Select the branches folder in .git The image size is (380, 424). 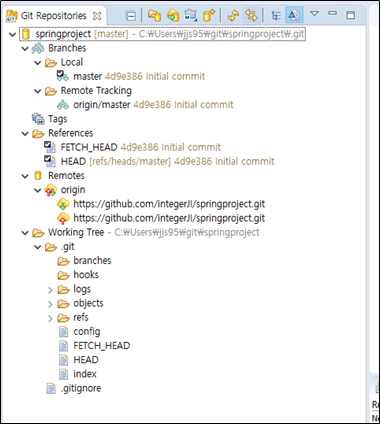92,261
